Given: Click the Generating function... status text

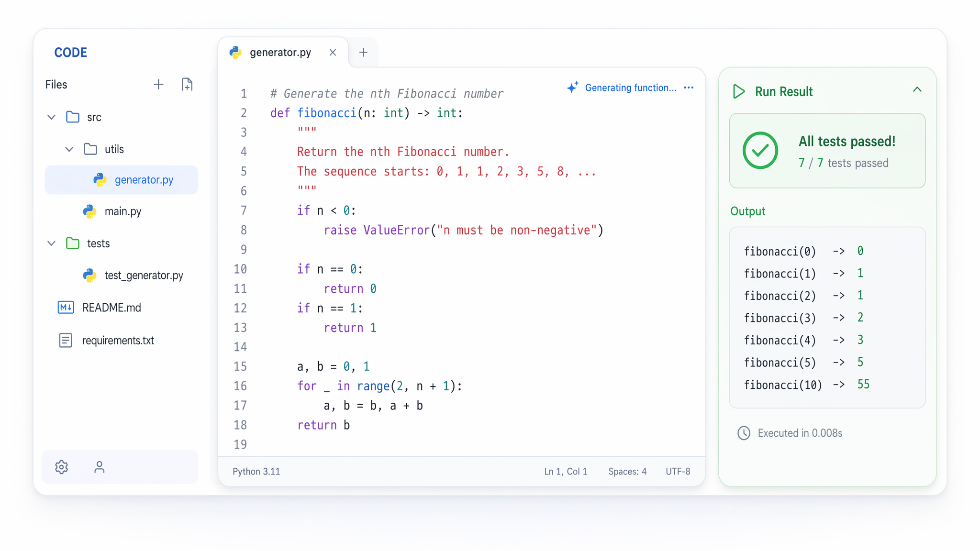Looking at the screenshot, I should tap(631, 88).
